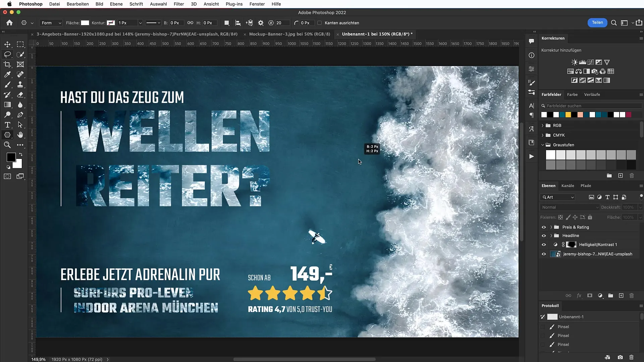
Task: Click the Teilen share button top right
Action: pyautogui.click(x=598, y=22)
